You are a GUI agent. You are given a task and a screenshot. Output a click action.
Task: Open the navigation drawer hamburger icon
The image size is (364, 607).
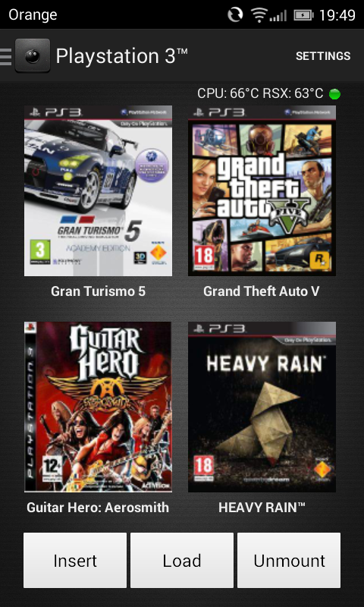click(5, 56)
